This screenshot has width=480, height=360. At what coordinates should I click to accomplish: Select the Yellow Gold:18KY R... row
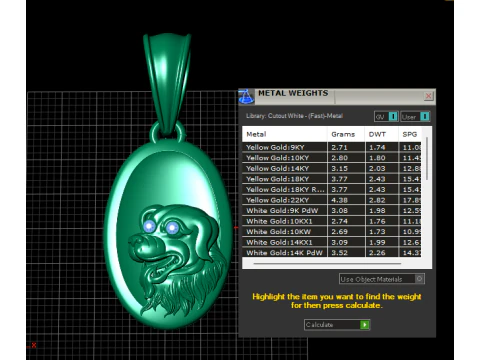coord(332,189)
